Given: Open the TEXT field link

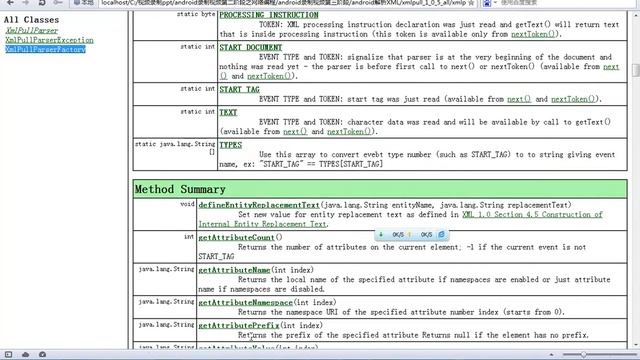Looking at the screenshot, I should (x=228, y=112).
